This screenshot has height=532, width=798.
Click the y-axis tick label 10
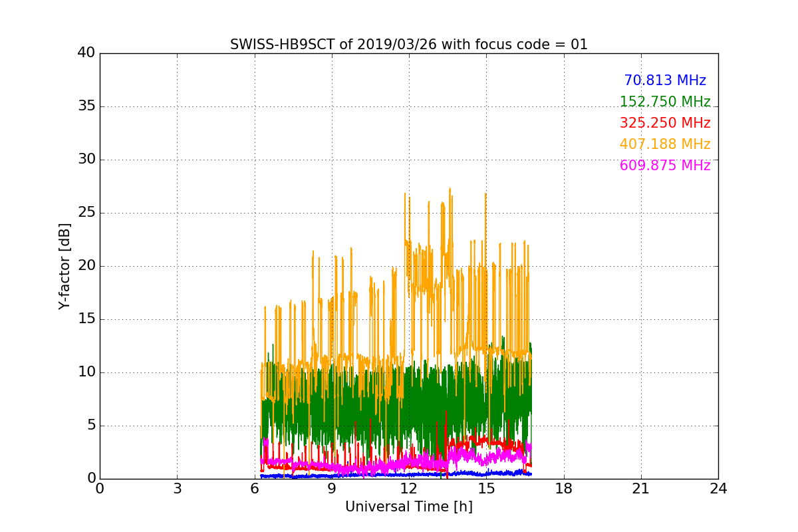(x=86, y=372)
